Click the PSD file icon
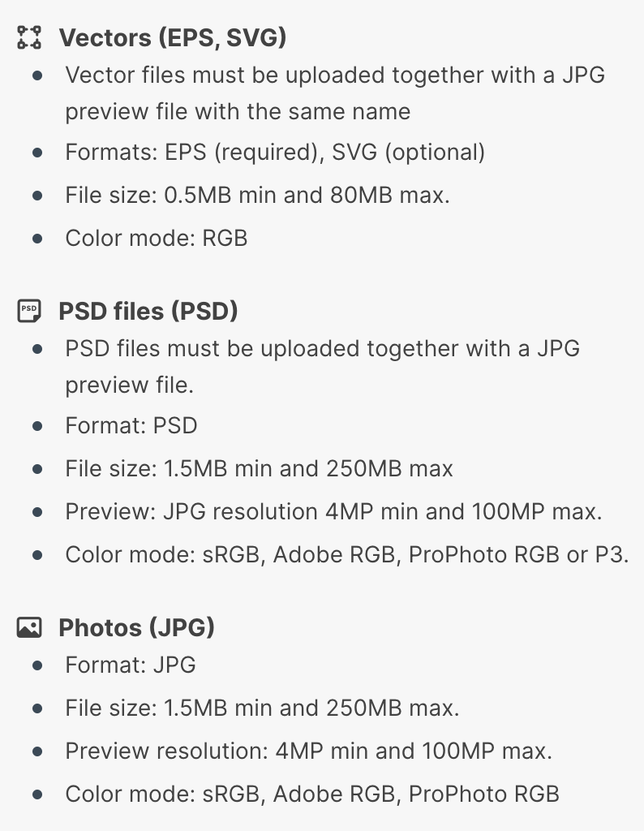The width and height of the screenshot is (644, 831). (29, 311)
